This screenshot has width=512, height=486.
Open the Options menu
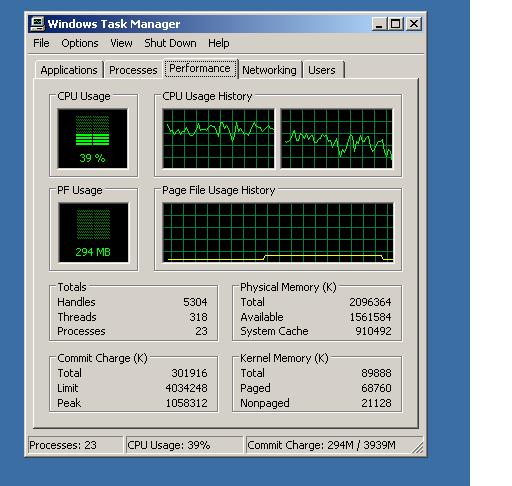[x=80, y=43]
